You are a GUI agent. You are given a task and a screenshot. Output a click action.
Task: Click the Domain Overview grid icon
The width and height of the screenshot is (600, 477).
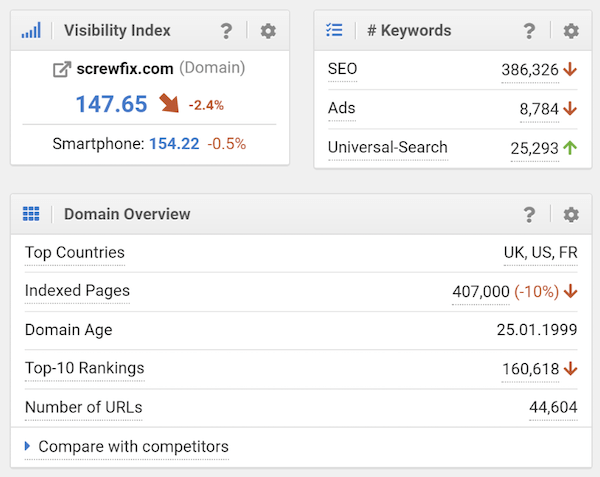click(x=31, y=214)
